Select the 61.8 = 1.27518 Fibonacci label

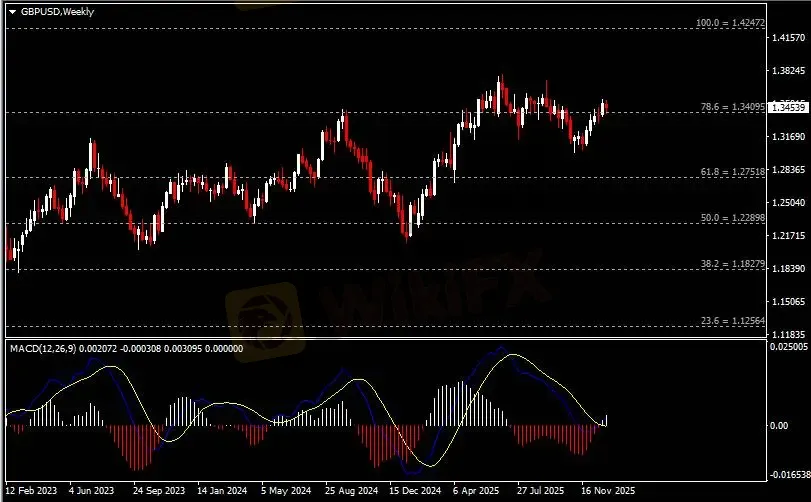point(732,172)
